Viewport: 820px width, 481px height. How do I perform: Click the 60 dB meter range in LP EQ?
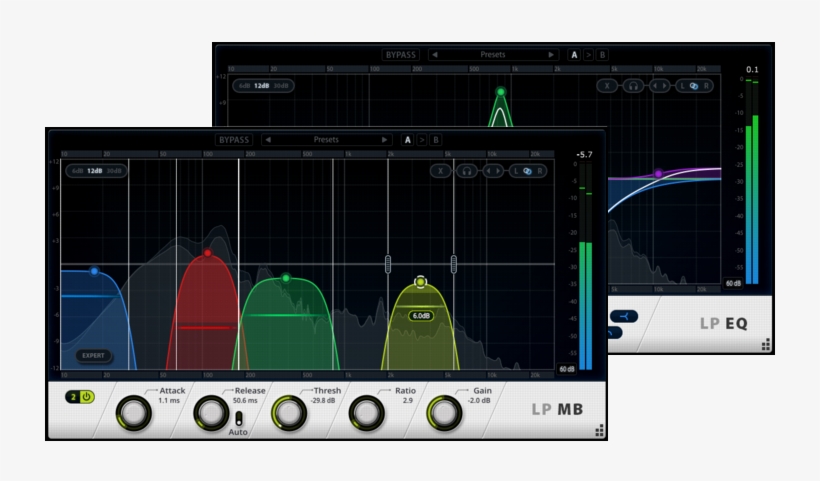point(733,283)
